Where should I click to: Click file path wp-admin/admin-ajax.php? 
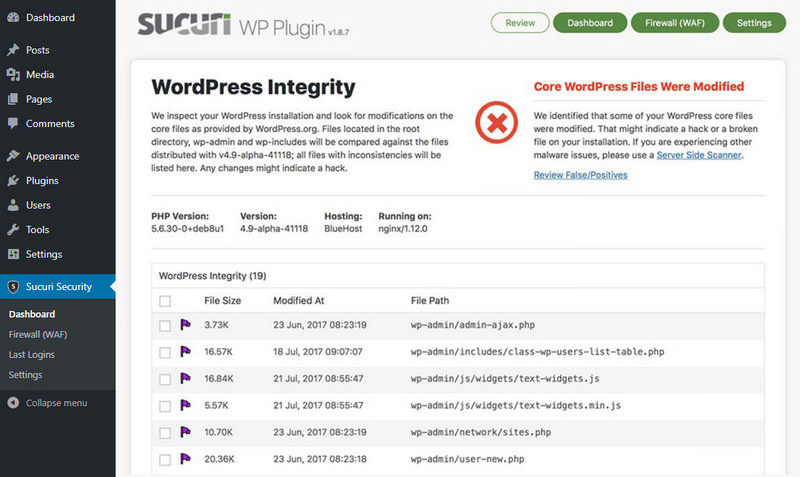473,325
